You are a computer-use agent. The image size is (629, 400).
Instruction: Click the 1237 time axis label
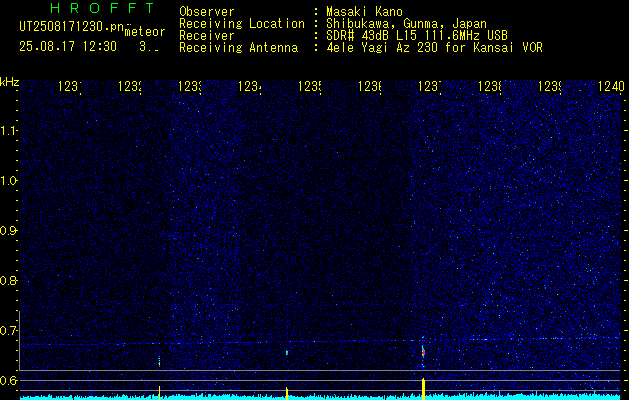tap(429, 86)
